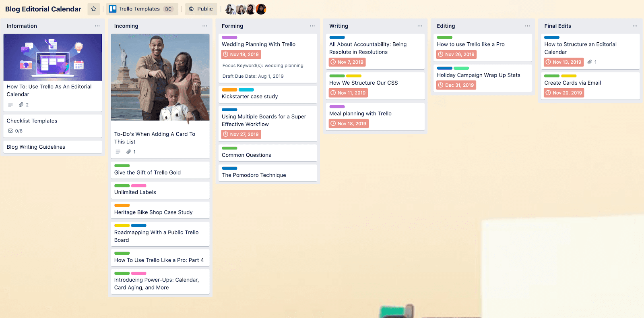Image resolution: width=644 pixels, height=318 pixels.
Task: Open the Writing list actions menu
Action: 420,26
